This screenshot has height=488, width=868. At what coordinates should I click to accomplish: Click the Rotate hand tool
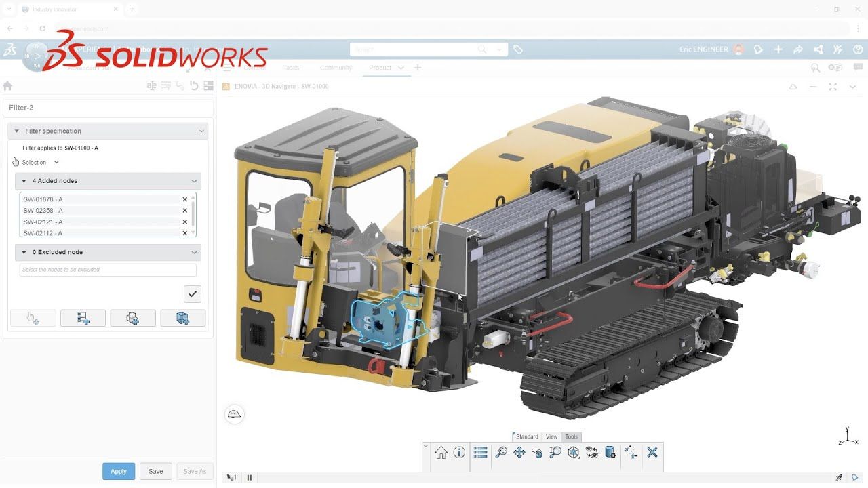(537, 453)
